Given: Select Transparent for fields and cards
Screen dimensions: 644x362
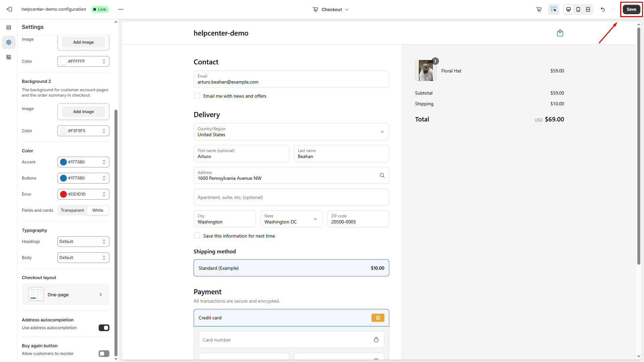Looking at the screenshot, I should click(72, 210).
